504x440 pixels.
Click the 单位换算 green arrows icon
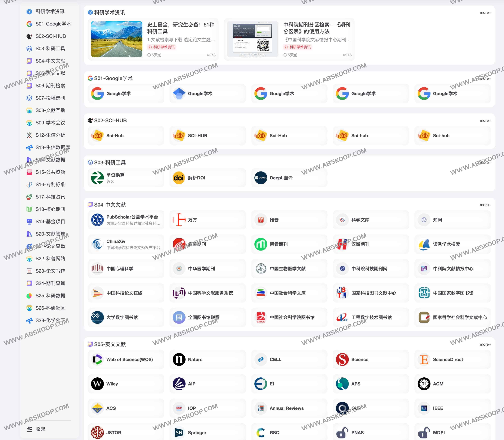[x=97, y=178]
